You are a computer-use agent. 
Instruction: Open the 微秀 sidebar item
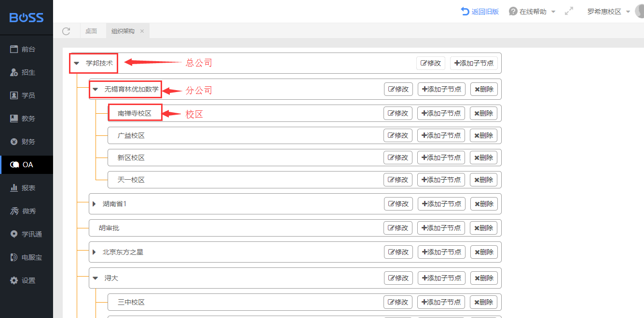point(27,211)
